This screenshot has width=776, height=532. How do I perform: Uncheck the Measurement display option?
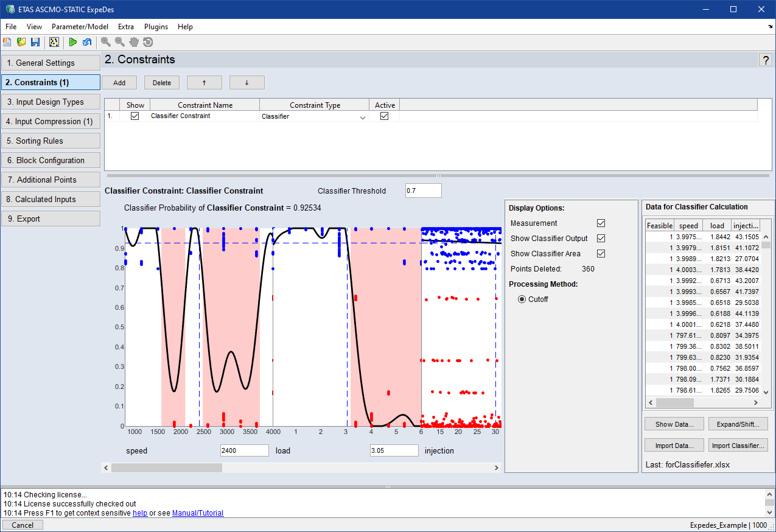coord(601,223)
